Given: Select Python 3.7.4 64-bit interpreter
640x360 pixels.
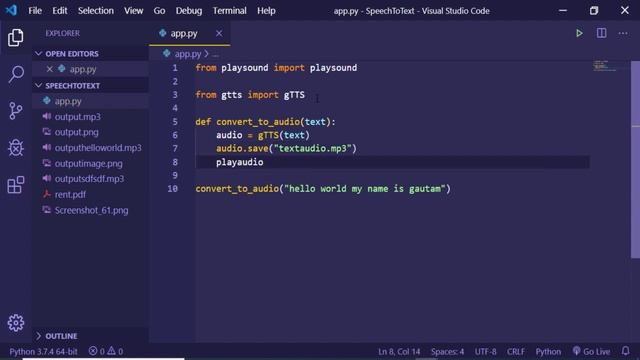Looking at the screenshot, I should pos(43,351).
